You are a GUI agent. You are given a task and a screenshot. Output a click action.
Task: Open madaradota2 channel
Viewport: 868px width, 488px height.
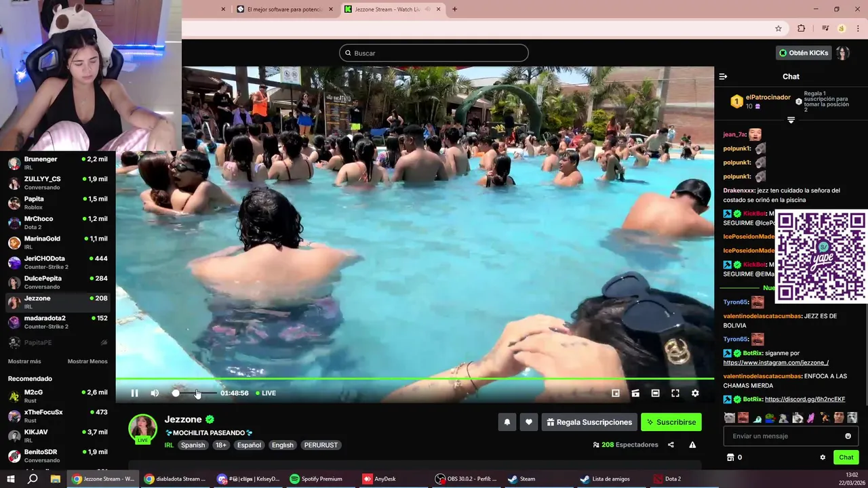(58, 322)
